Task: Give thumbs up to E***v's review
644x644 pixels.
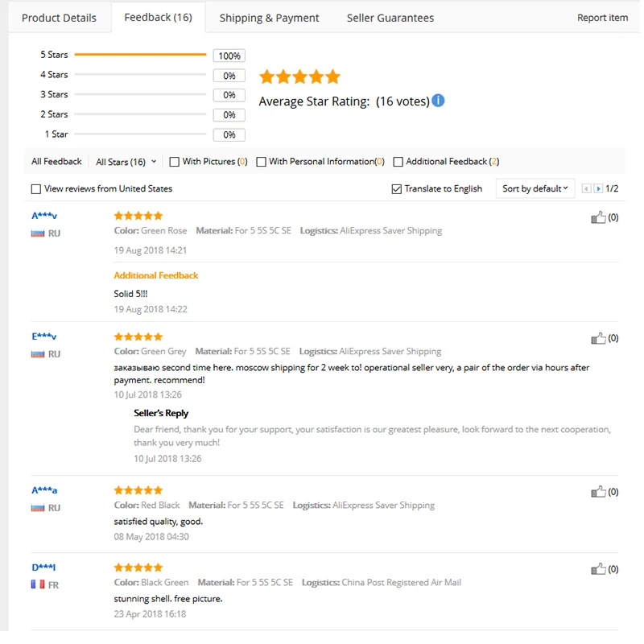Action: (x=598, y=338)
